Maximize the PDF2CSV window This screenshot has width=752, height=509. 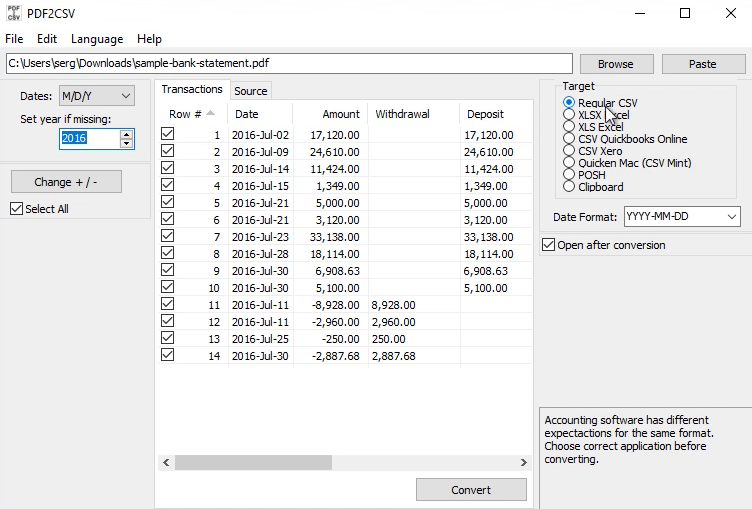tap(685, 13)
